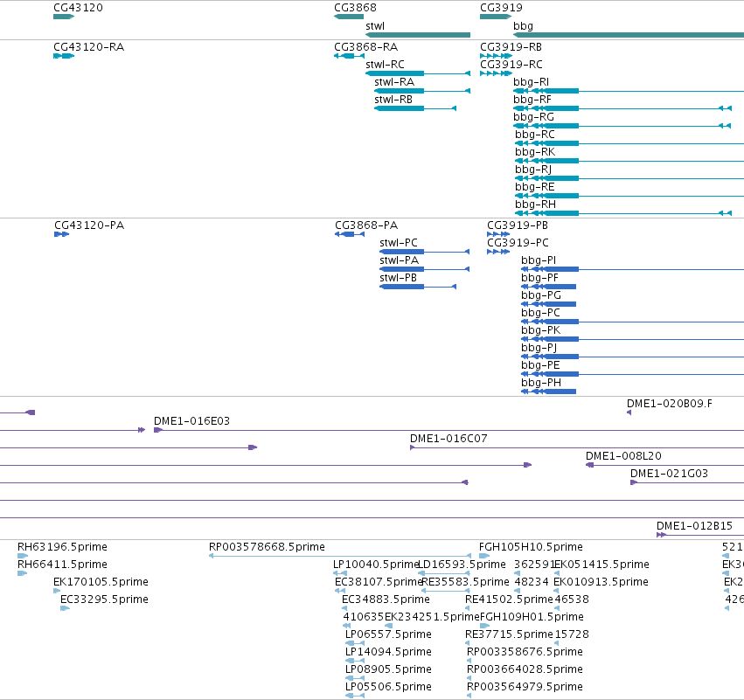This screenshot has height=700, width=744.
Task: Select the CG3919-RB transcript label
Action: pyautogui.click(x=511, y=47)
